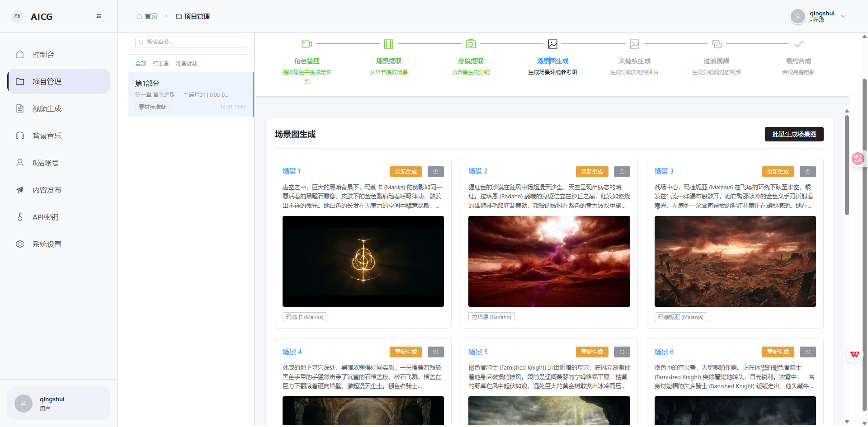Click the 素材待准备 status tag
Viewport: 868px width, 427px height.
[x=152, y=107]
